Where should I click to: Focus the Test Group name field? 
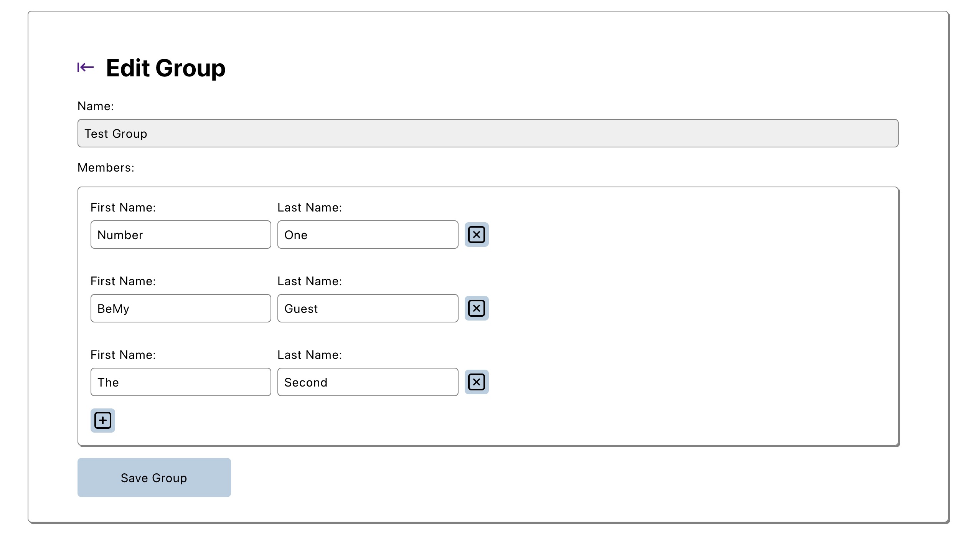487,133
